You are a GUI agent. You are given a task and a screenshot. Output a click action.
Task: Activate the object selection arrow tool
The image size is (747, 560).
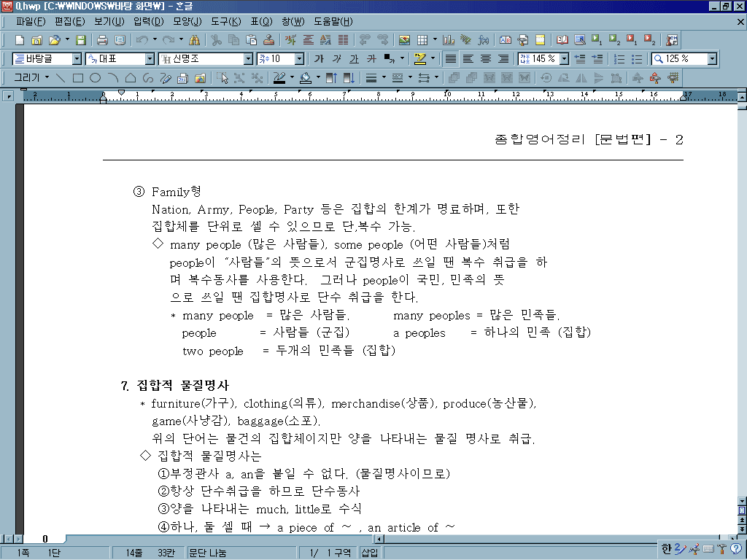coord(222,77)
